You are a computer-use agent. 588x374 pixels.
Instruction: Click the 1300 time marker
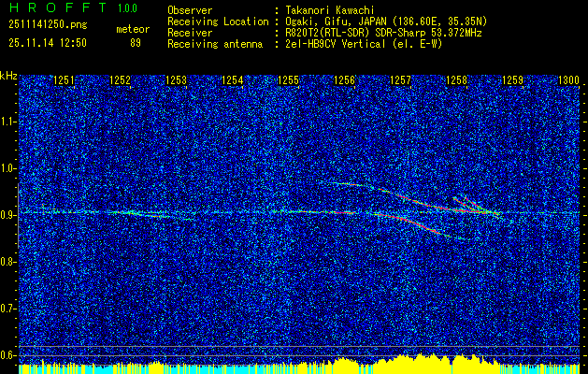[568, 79]
